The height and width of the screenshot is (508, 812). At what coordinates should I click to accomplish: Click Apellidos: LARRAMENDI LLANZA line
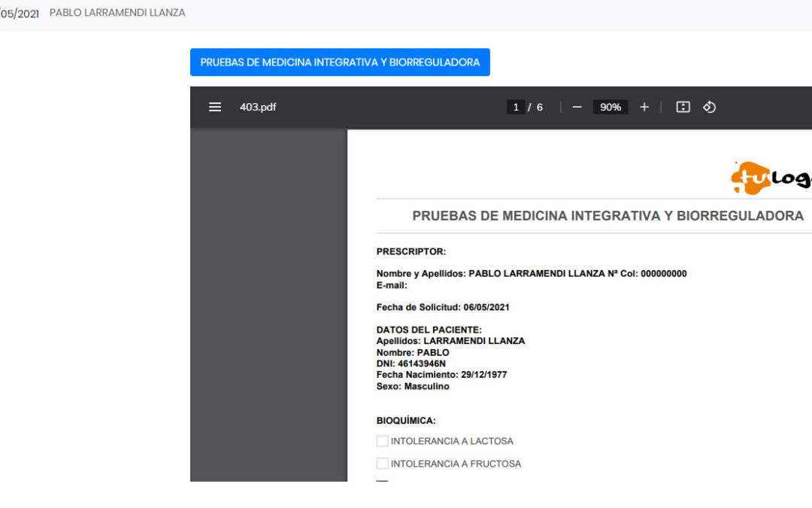(x=450, y=341)
